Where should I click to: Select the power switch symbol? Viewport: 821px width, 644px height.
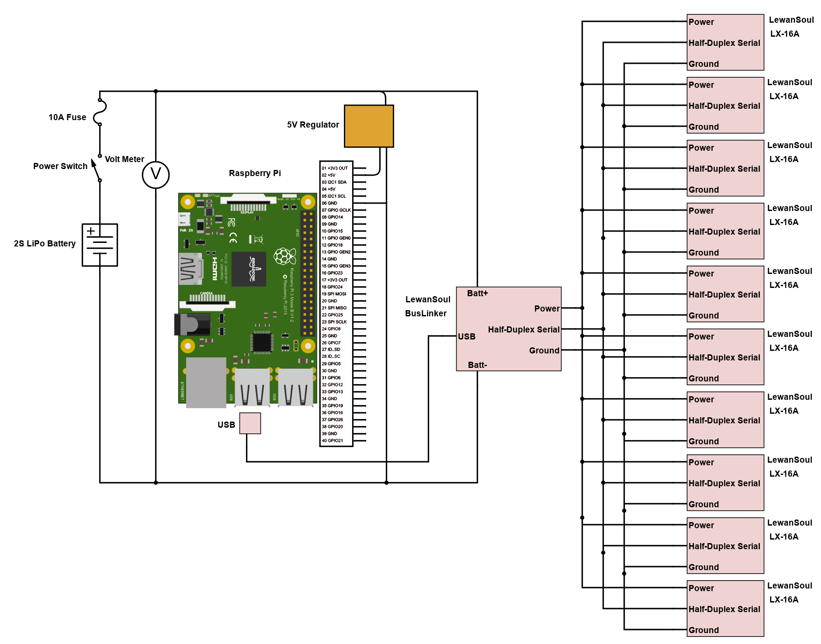(96, 169)
